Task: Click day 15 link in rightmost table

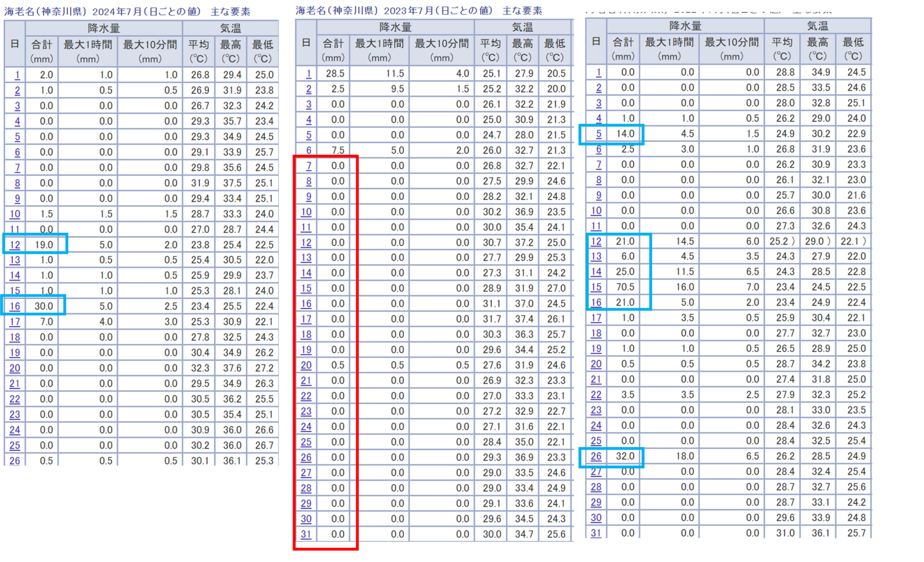Action: pos(596,287)
